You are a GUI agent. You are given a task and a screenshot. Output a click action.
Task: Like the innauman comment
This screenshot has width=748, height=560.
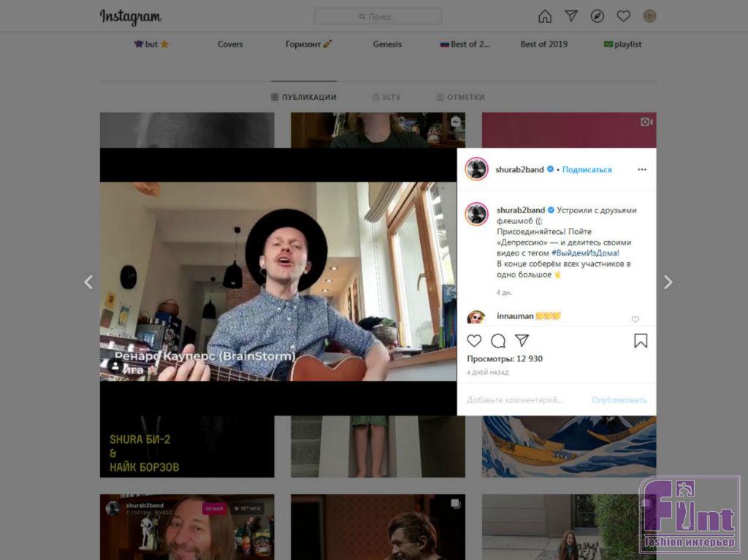635,319
